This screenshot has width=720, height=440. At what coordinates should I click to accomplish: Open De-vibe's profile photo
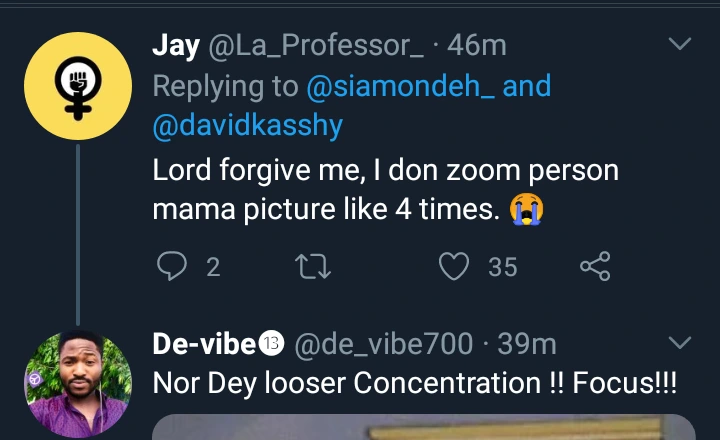pyautogui.click(x=77, y=384)
